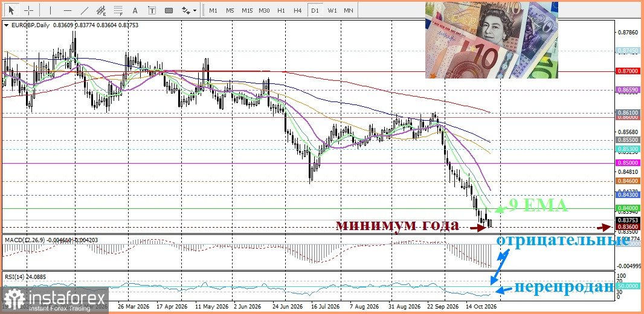Expand the EURGBP,Daily chart menu triangle

tap(6, 25)
